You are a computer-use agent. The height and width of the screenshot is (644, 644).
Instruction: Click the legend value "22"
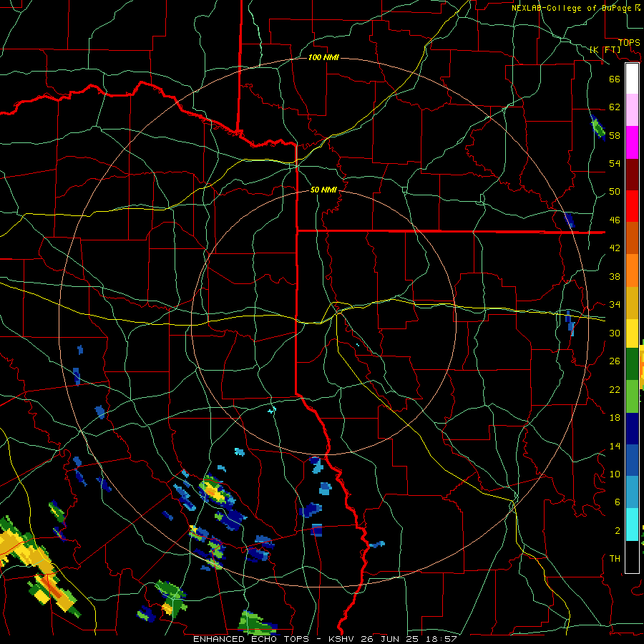pos(615,389)
